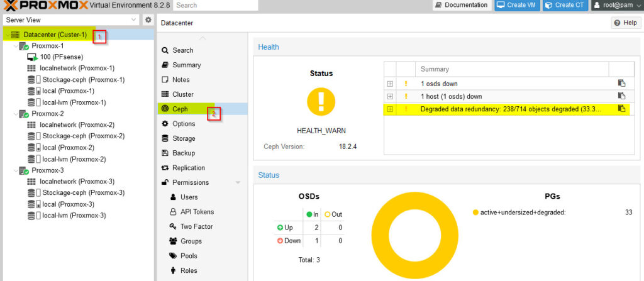Expand the '1 host (1 osds) down' row
Image resolution: width=644 pixels, height=281 pixels.
pyautogui.click(x=390, y=96)
